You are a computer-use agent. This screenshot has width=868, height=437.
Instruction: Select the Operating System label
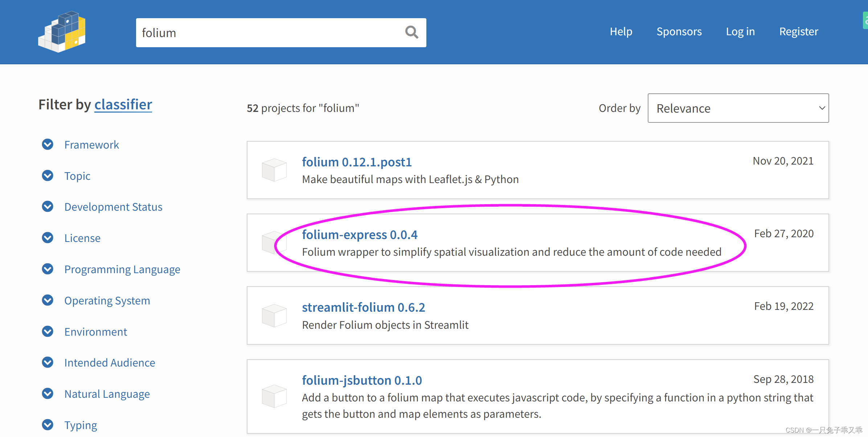(x=107, y=300)
